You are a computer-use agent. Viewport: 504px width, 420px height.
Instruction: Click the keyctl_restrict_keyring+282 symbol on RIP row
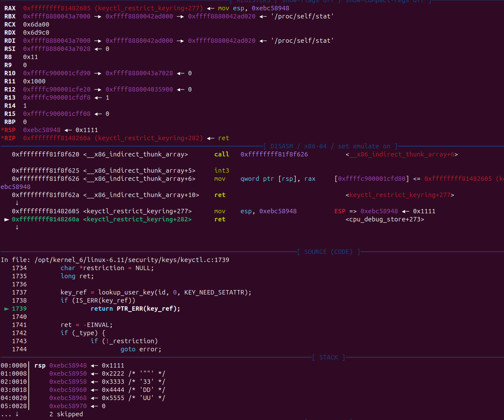[x=148, y=138]
